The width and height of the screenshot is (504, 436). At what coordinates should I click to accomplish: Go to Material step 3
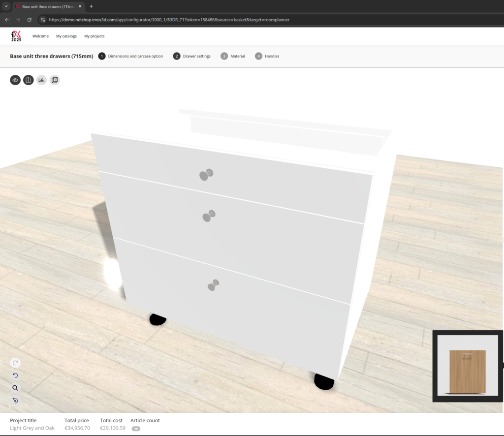pos(233,56)
